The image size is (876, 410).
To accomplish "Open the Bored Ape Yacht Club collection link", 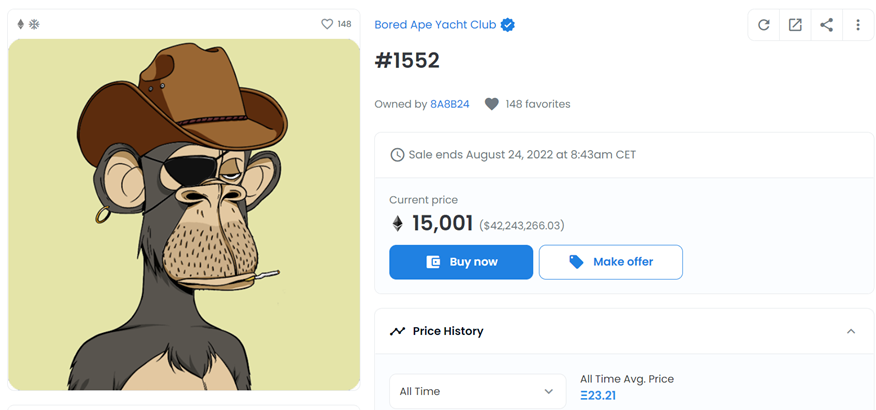I will pos(435,25).
